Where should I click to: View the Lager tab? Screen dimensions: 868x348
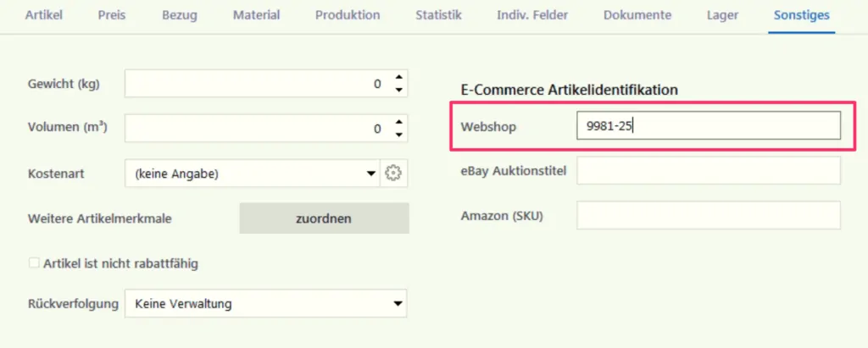(722, 15)
